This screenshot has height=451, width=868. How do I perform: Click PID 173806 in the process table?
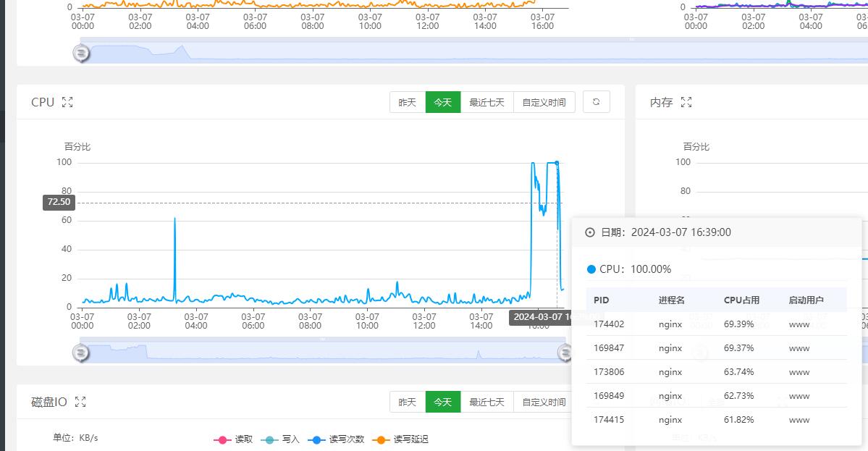tap(609, 372)
